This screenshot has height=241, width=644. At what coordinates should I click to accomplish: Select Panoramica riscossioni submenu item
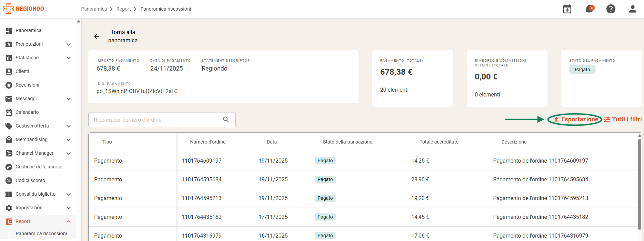pyautogui.click(x=41, y=234)
